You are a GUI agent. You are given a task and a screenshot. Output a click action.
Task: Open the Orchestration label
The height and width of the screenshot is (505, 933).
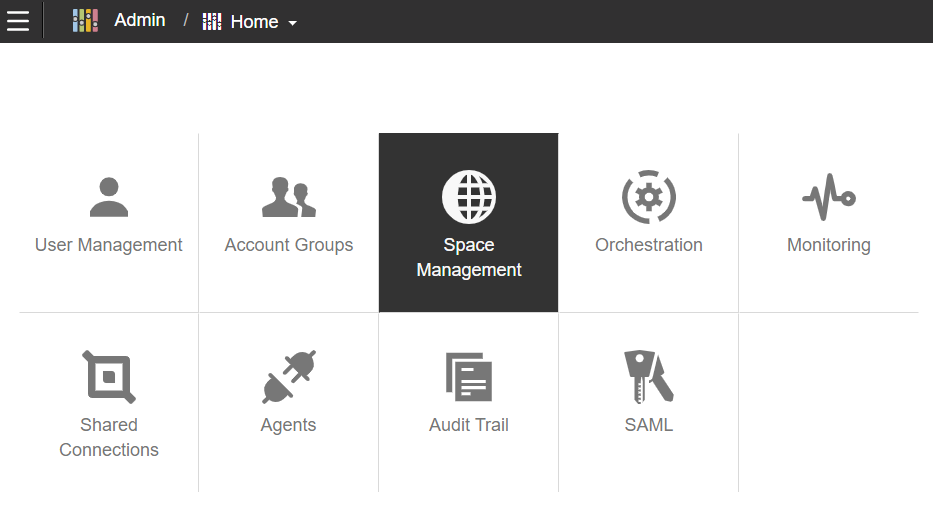tap(649, 245)
